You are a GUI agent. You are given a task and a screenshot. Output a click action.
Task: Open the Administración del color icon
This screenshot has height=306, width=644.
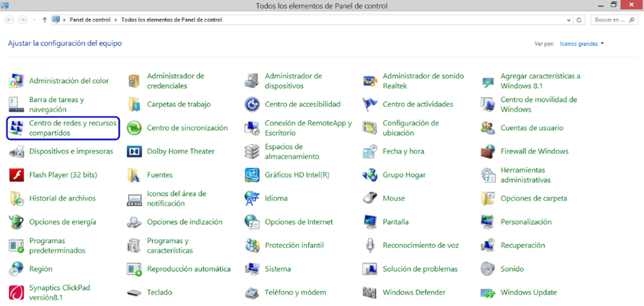pyautogui.click(x=16, y=82)
